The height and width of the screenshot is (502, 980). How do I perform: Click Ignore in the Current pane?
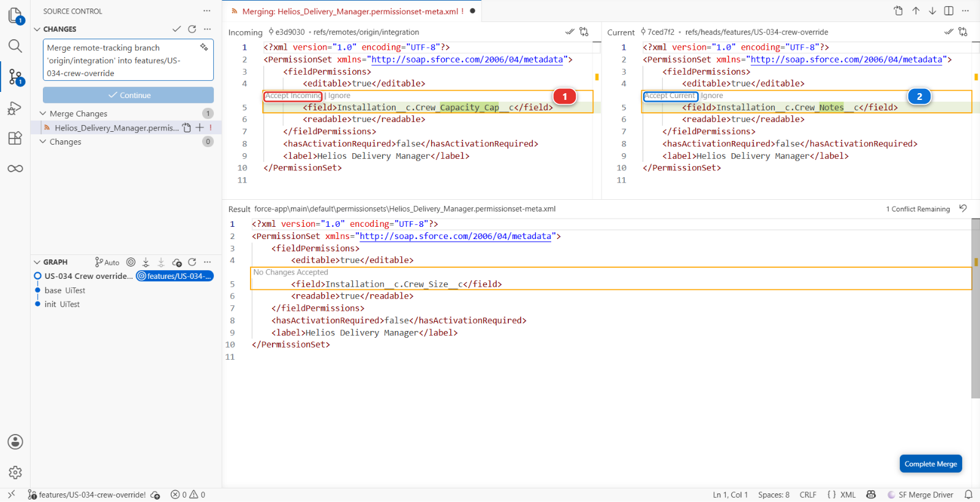[x=712, y=96]
